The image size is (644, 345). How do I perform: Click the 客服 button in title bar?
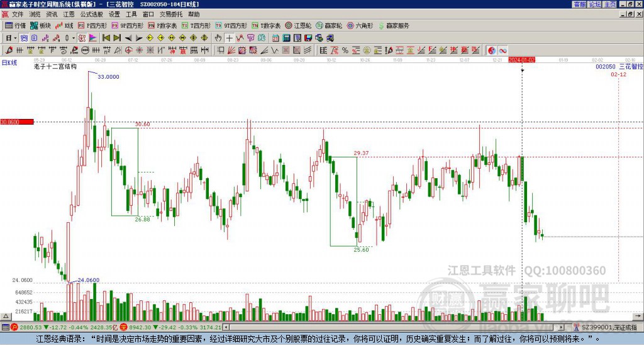579,4
